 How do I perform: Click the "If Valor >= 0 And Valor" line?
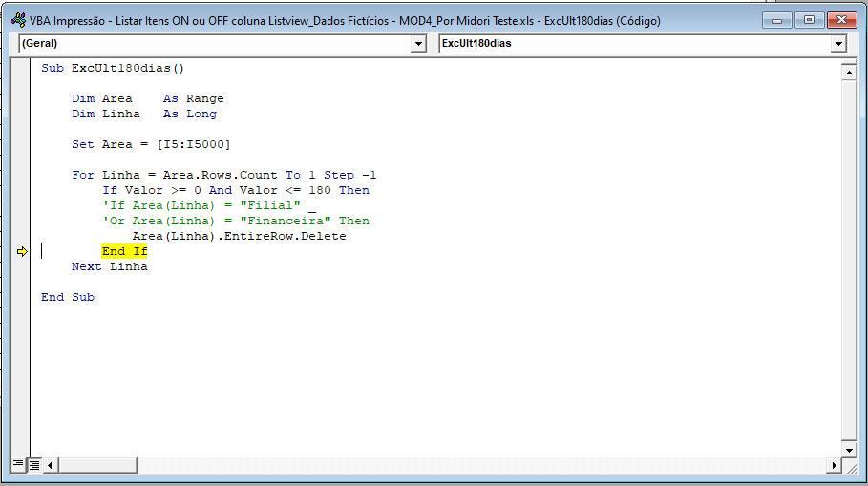pyautogui.click(x=236, y=190)
